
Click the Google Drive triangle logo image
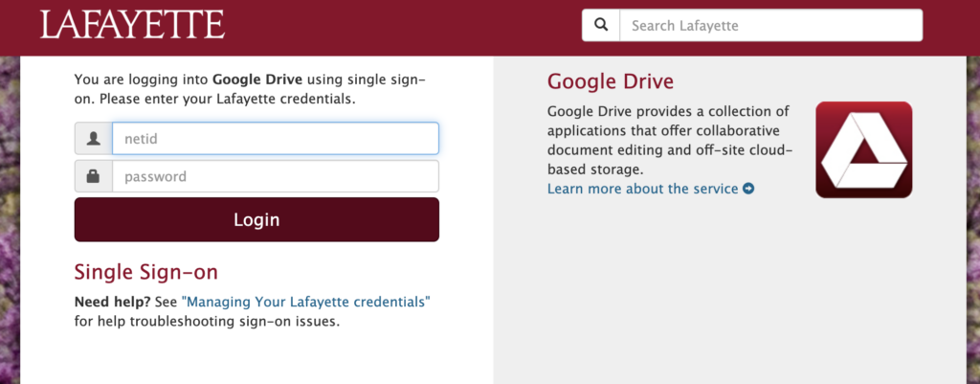point(864,150)
